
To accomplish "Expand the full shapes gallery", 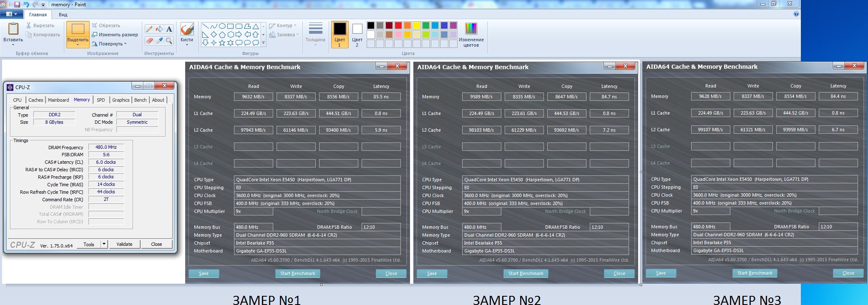I will [263, 43].
